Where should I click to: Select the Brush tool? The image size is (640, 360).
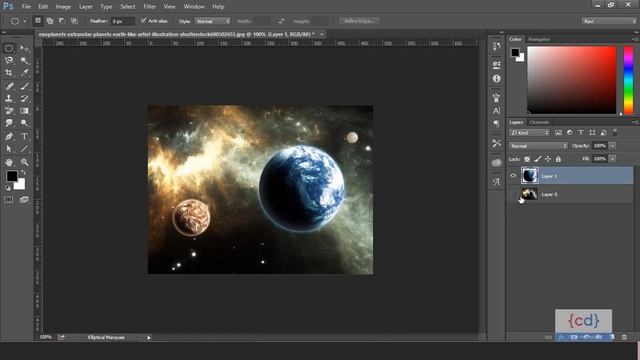pos(24,86)
